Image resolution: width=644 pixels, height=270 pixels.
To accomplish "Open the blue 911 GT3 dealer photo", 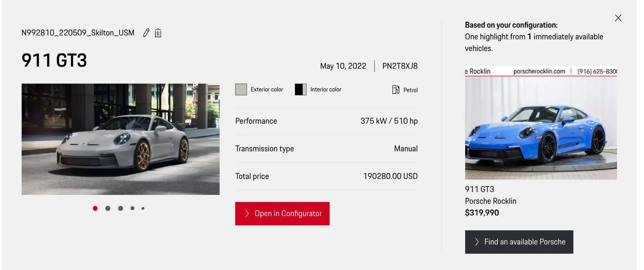I will click(x=541, y=123).
